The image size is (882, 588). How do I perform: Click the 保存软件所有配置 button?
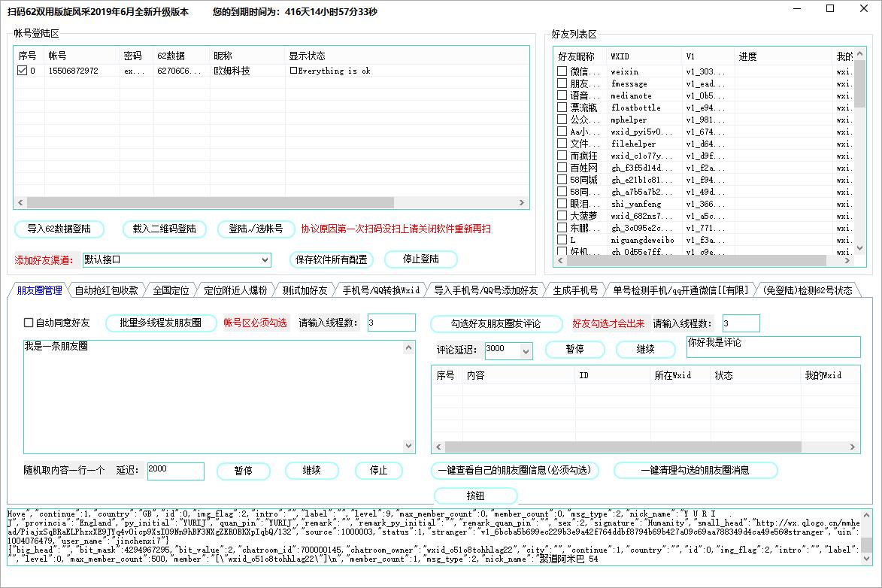332,259
